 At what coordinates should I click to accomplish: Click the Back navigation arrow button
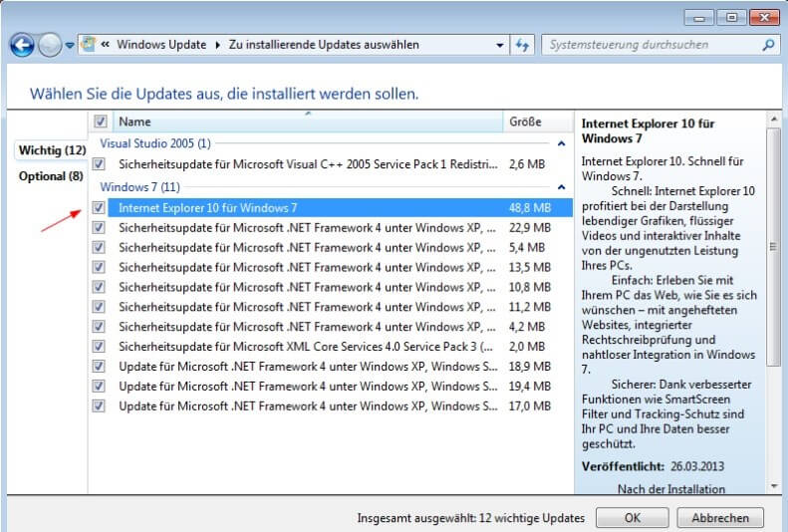coord(22,45)
